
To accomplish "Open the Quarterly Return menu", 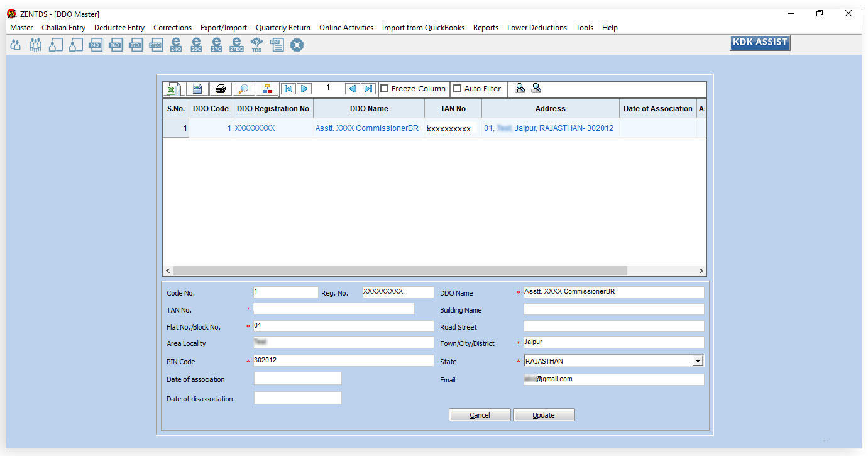I will click(x=283, y=28).
